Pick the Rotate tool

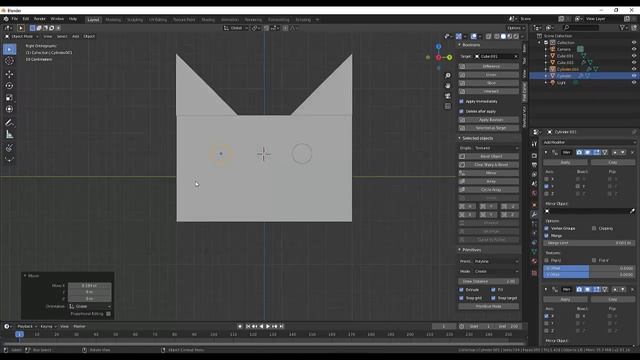click(9, 86)
